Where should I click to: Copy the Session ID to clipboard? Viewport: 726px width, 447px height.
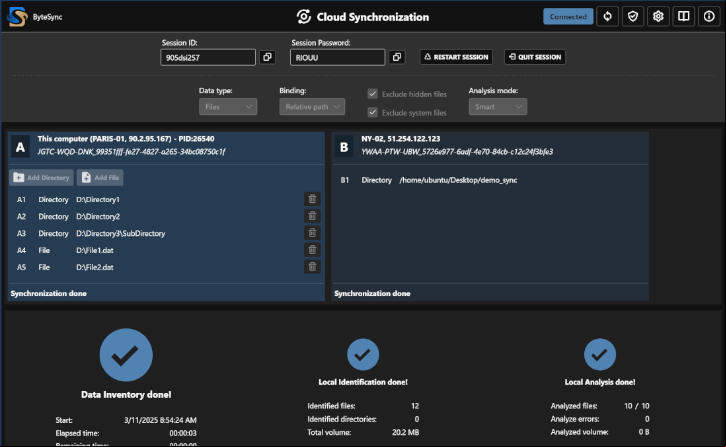click(x=267, y=57)
